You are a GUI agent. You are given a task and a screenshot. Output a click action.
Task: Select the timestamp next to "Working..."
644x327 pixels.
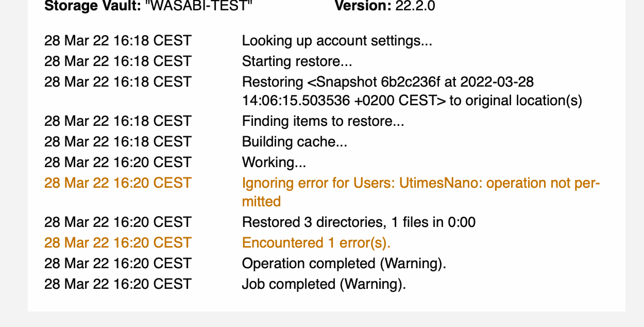point(118,162)
